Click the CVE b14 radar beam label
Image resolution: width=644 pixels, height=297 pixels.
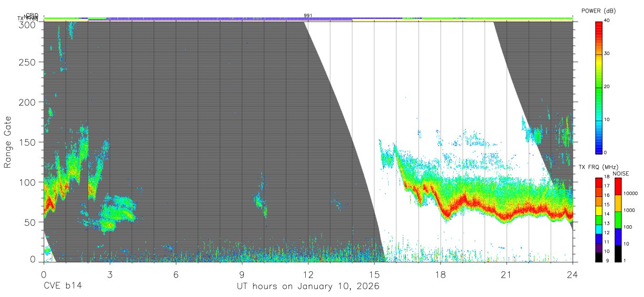[62, 287]
